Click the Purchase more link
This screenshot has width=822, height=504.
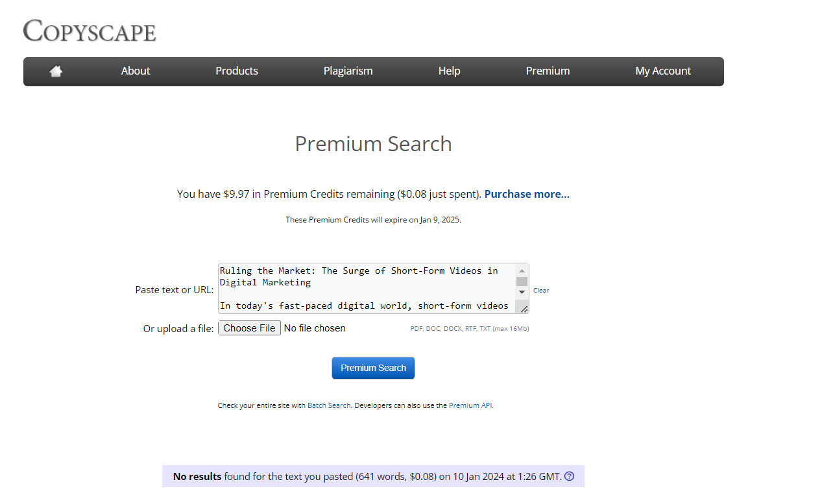(527, 194)
